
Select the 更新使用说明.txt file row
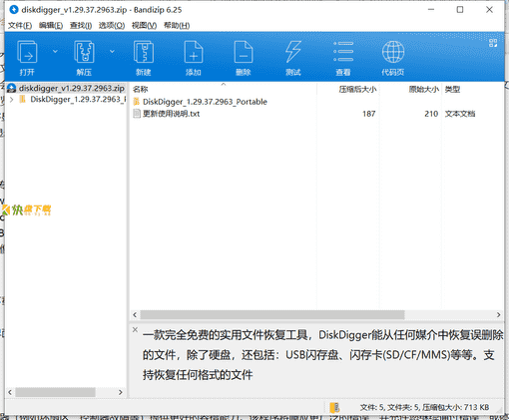[x=316, y=114]
